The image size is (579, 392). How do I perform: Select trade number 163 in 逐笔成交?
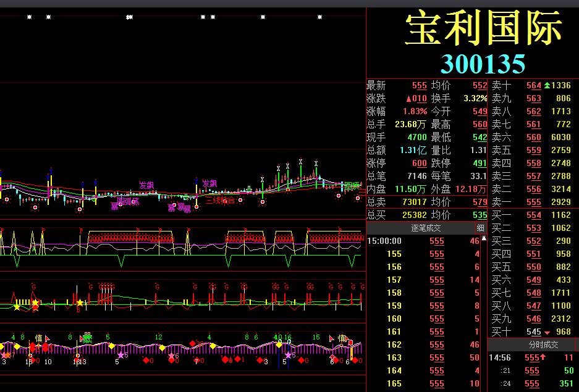tap(394, 357)
